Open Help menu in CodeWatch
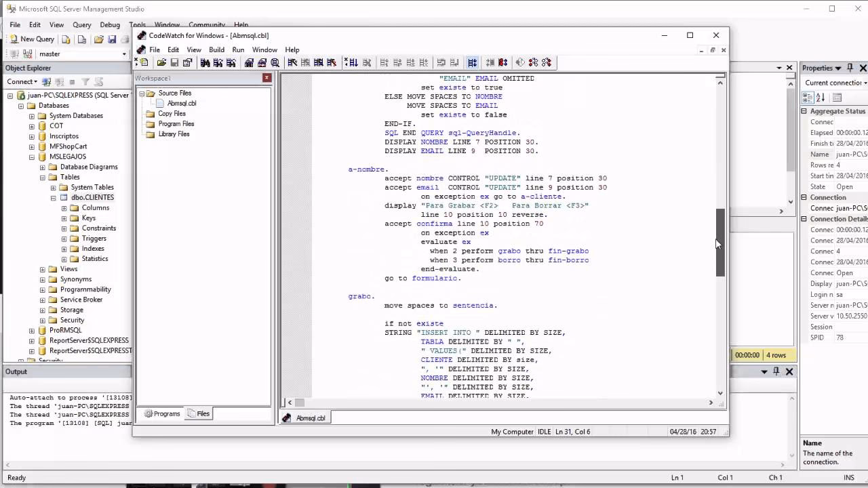The width and height of the screenshot is (868, 488). tap(292, 49)
